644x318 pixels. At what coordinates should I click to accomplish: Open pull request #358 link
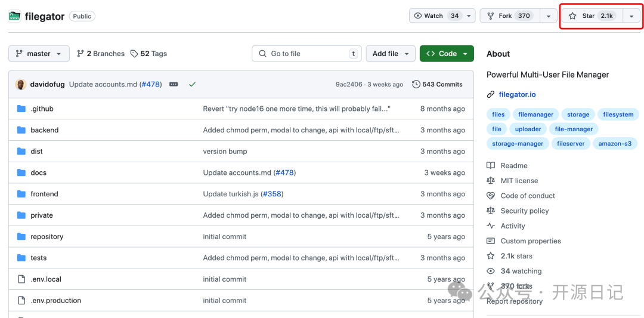(x=272, y=194)
